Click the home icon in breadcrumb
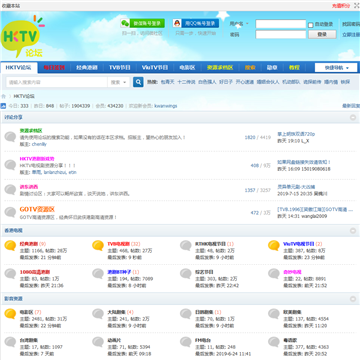Image resolution: width=360 pixels, height=360 pixels. pyautogui.click(x=4, y=96)
